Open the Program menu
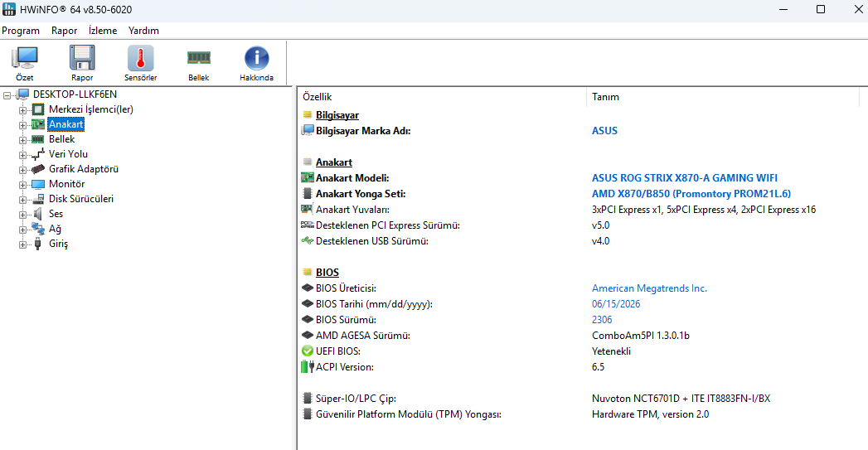 click(x=21, y=31)
